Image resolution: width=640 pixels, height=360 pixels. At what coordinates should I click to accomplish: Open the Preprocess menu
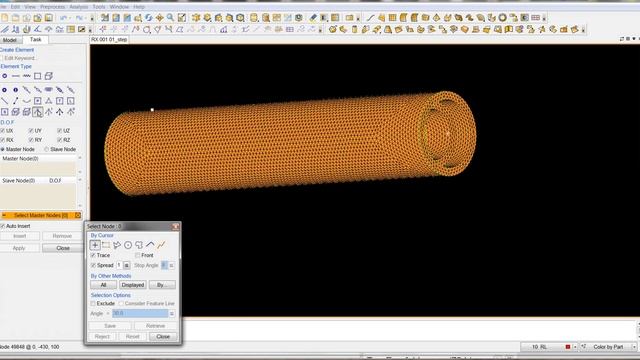52,7
